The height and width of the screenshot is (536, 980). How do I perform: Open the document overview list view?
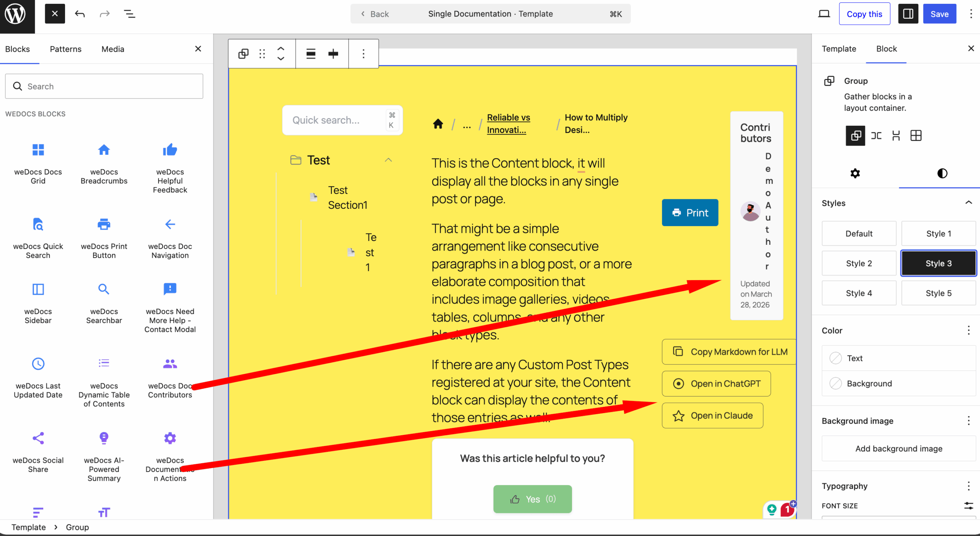(129, 14)
